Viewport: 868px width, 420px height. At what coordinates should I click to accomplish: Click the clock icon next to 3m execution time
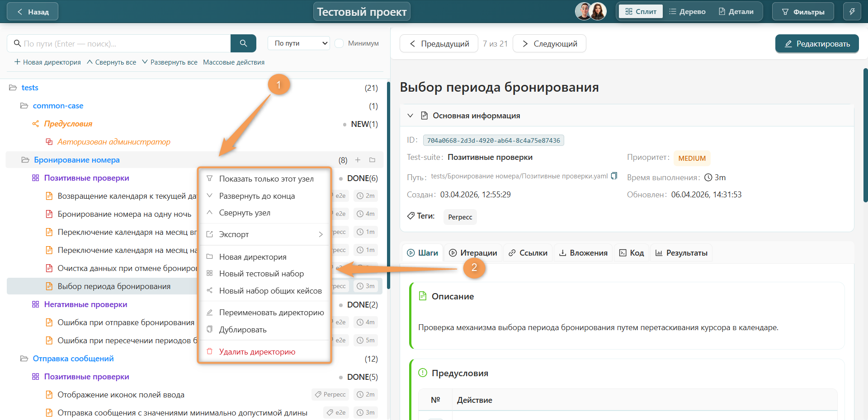(708, 177)
